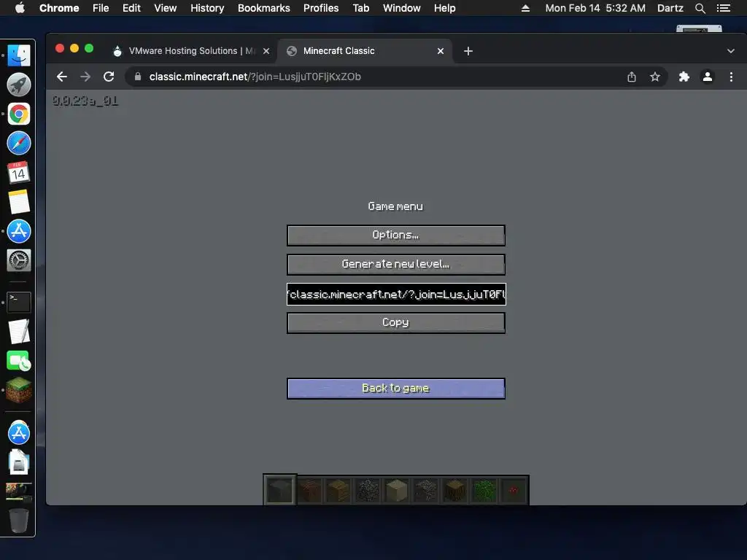Click the eject icon in menu bar
Image resolution: width=747 pixels, height=560 pixels.
click(525, 8)
